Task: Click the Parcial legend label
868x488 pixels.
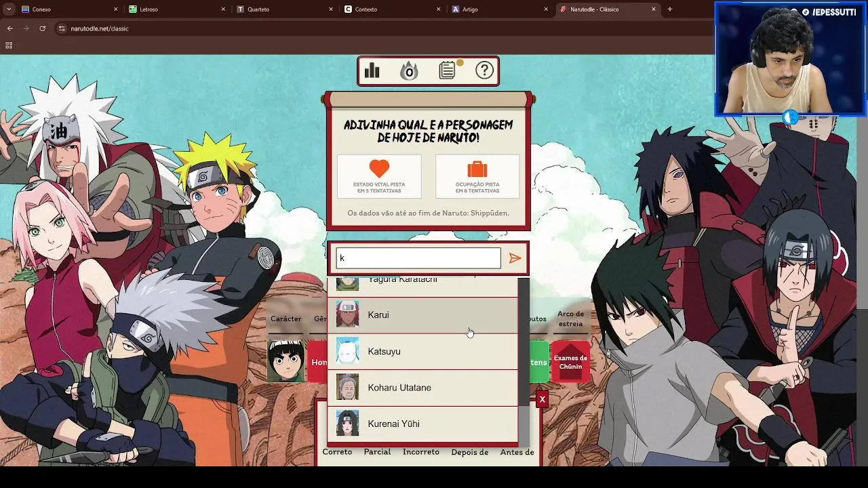Action: pyautogui.click(x=377, y=452)
